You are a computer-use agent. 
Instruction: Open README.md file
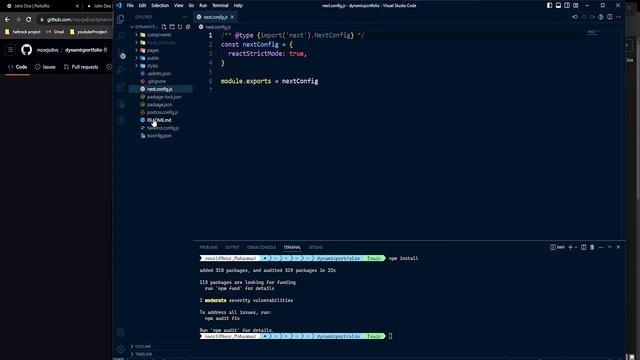pos(159,120)
